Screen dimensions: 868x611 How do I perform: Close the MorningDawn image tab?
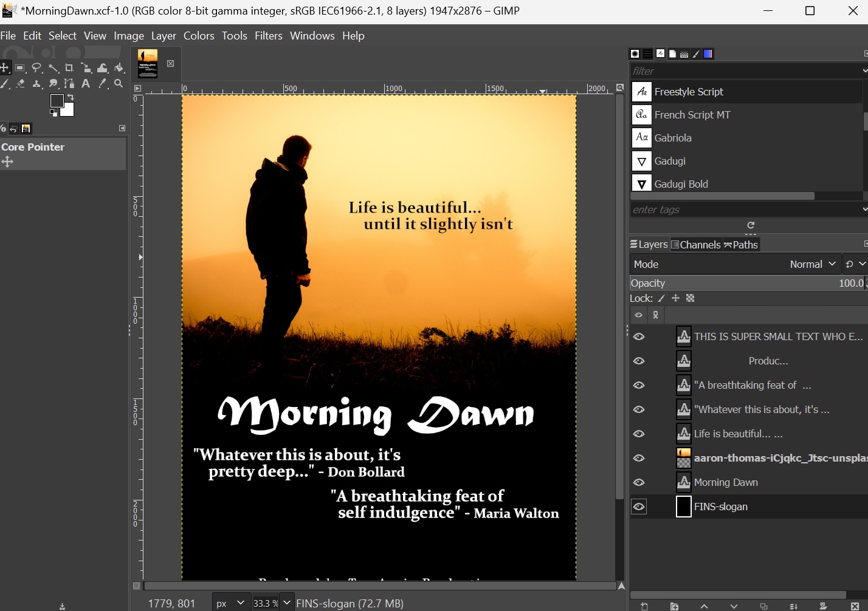coord(171,63)
